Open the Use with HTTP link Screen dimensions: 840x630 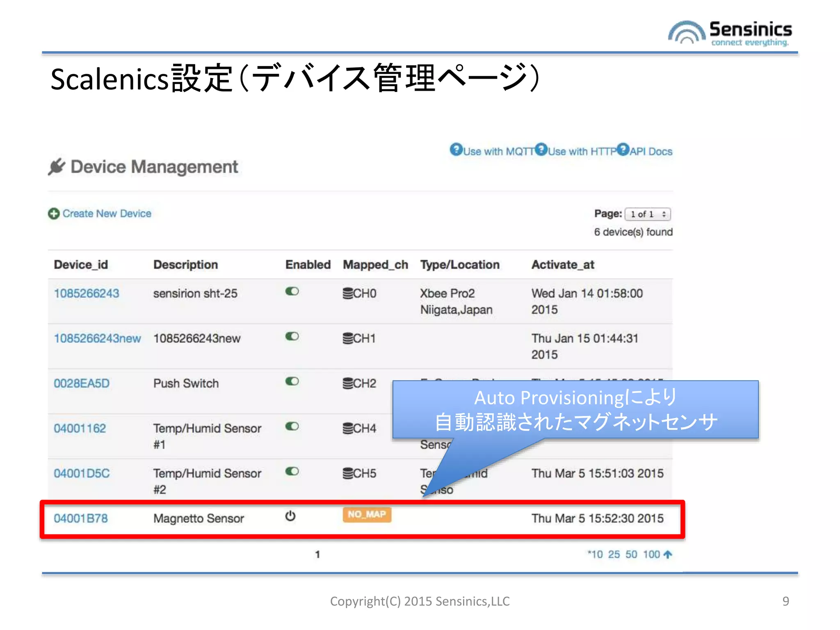click(582, 151)
